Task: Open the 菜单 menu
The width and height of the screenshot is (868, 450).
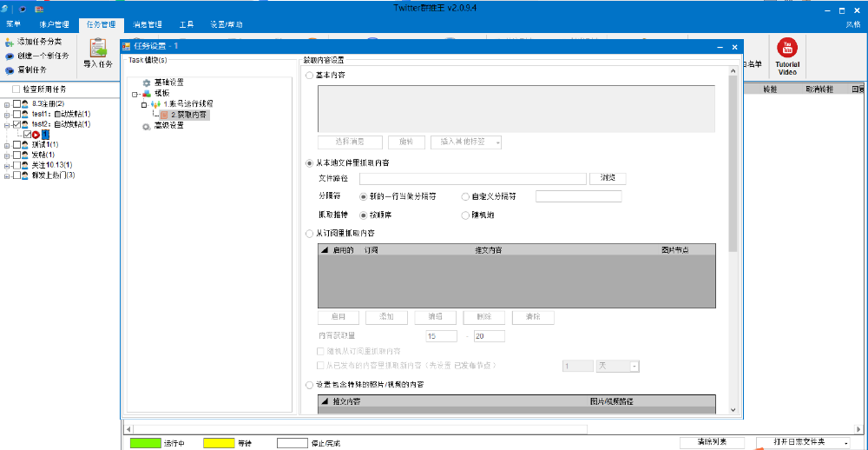Action: pyautogui.click(x=13, y=24)
